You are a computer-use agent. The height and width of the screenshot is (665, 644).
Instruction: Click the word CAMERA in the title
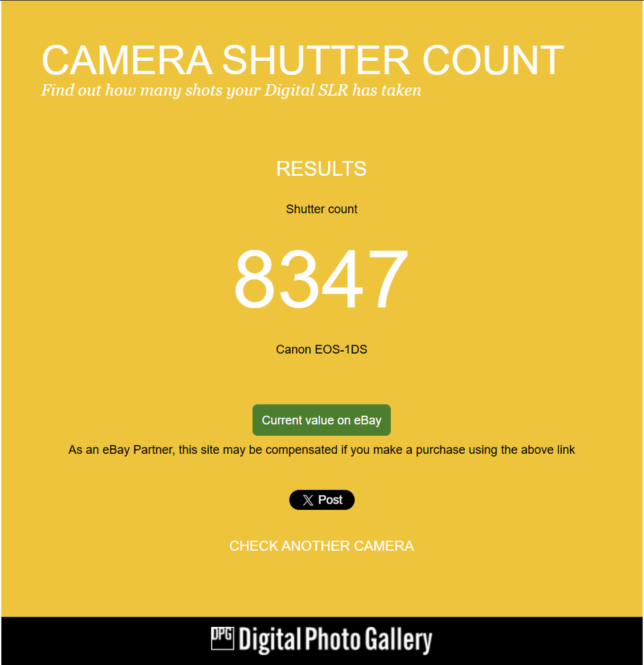pos(127,60)
